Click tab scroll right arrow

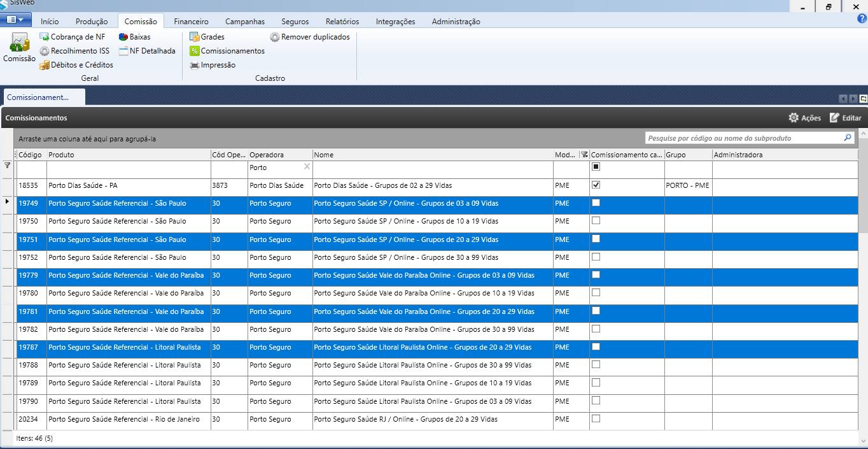click(853, 99)
